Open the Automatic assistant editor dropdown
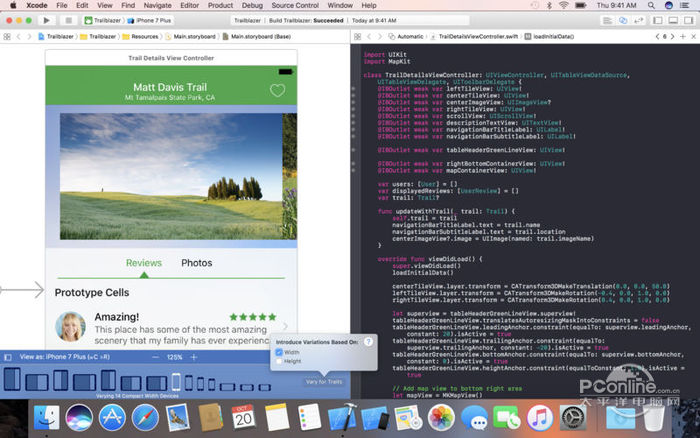This screenshot has width=700, height=438. (x=409, y=36)
